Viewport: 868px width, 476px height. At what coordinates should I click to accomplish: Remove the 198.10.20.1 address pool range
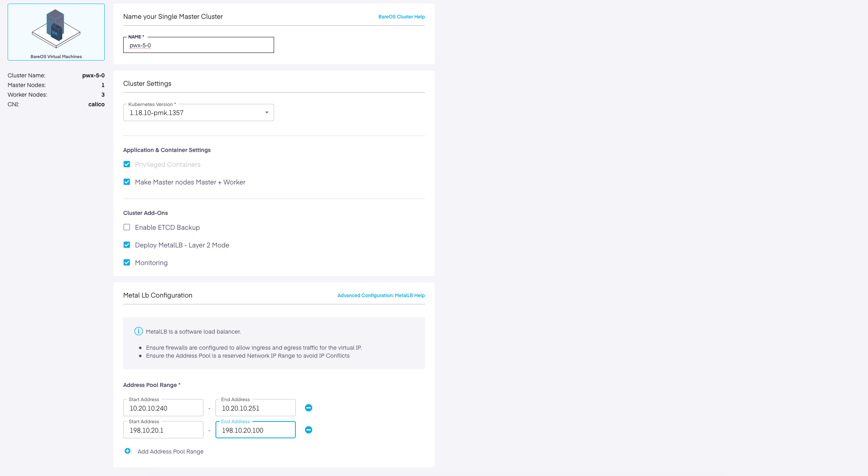pyautogui.click(x=308, y=430)
